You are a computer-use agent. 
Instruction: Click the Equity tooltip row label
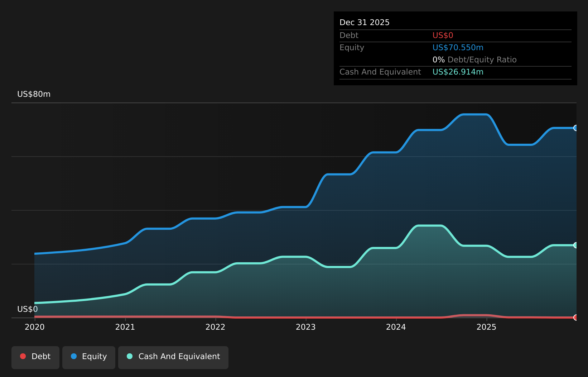click(352, 48)
